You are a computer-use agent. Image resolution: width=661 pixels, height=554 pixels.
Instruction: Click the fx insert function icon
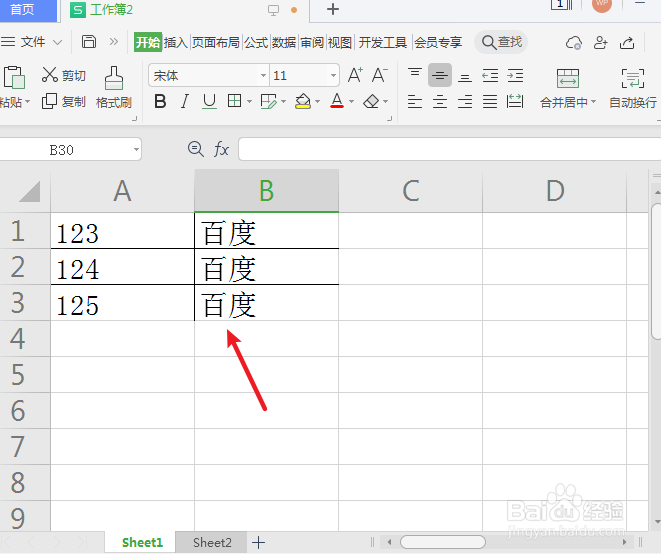(x=221, y=149)
